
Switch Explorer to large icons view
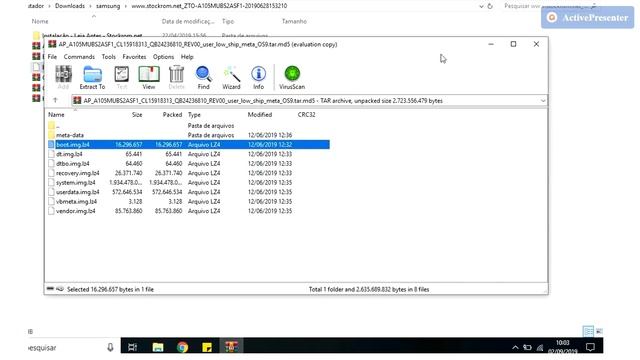pos(599,331)
